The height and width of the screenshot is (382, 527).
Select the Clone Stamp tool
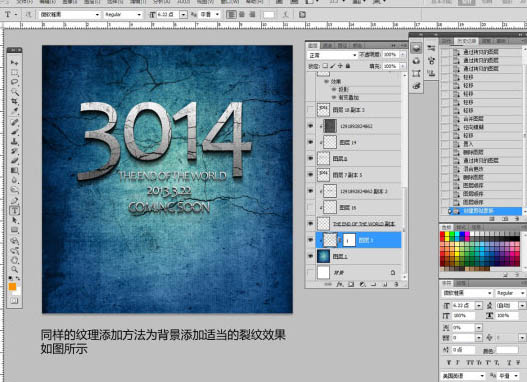click(x=14, y=141)
